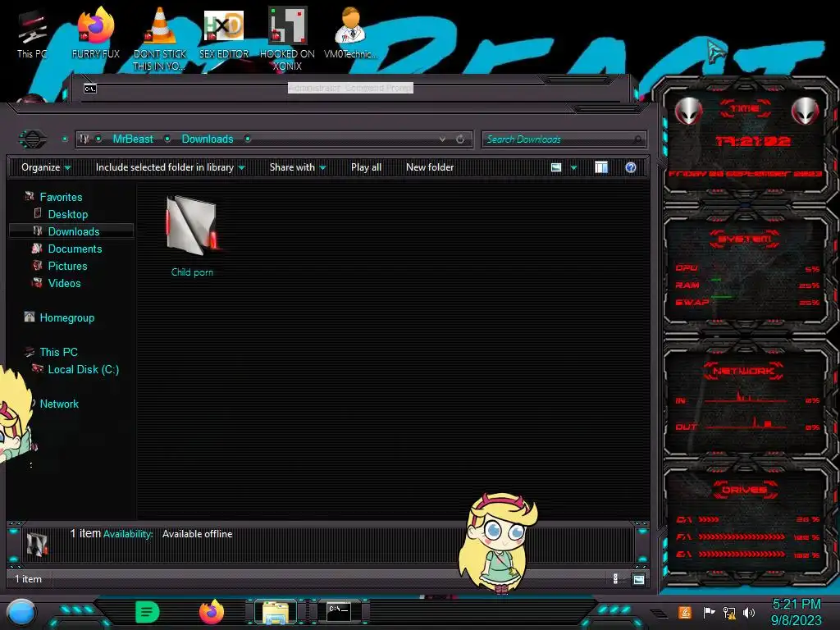The image size is (840, 630).
Task: Open Documents in the navigation pane
Action: tap(75, 249)
